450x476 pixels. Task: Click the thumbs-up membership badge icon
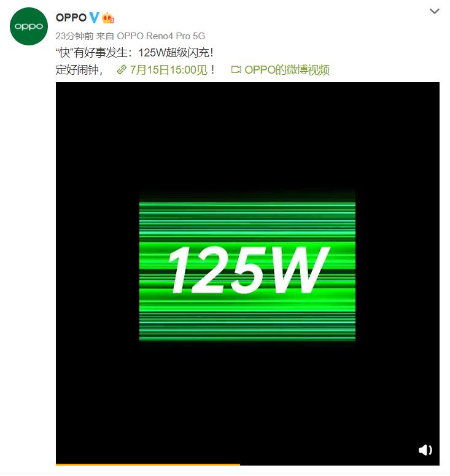(x=108, y=18)
